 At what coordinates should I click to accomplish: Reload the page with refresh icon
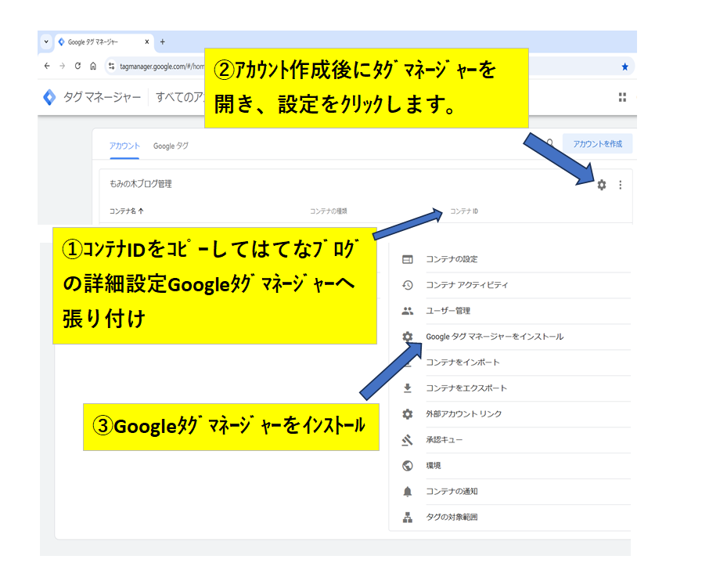coord(77,66)
